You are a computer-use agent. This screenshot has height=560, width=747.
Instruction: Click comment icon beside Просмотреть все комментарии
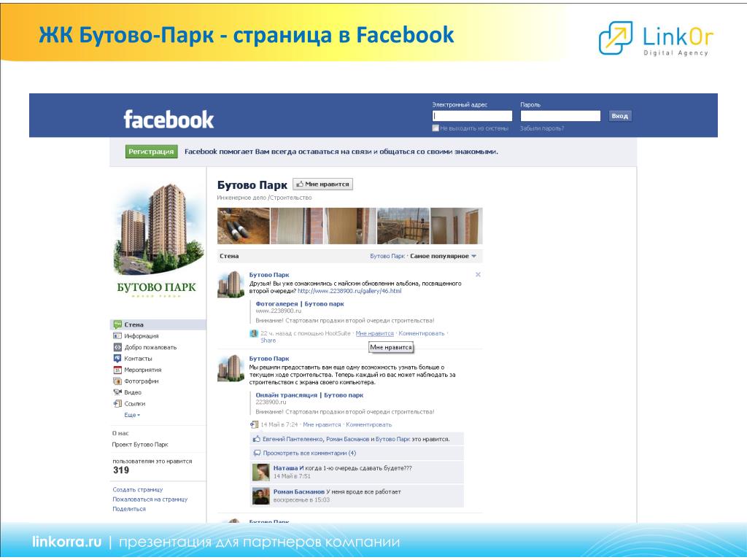click(x=257, y=454)
